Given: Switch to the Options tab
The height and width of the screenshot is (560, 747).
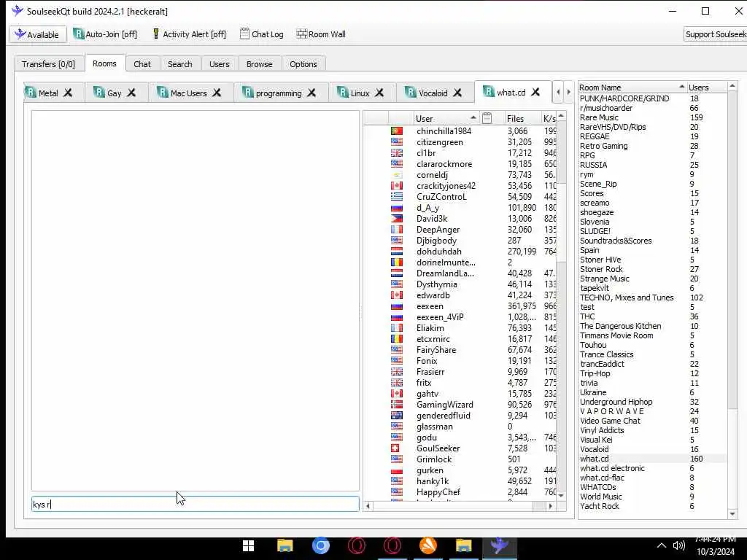Looking at the screenshot, I should pos(303,64).
